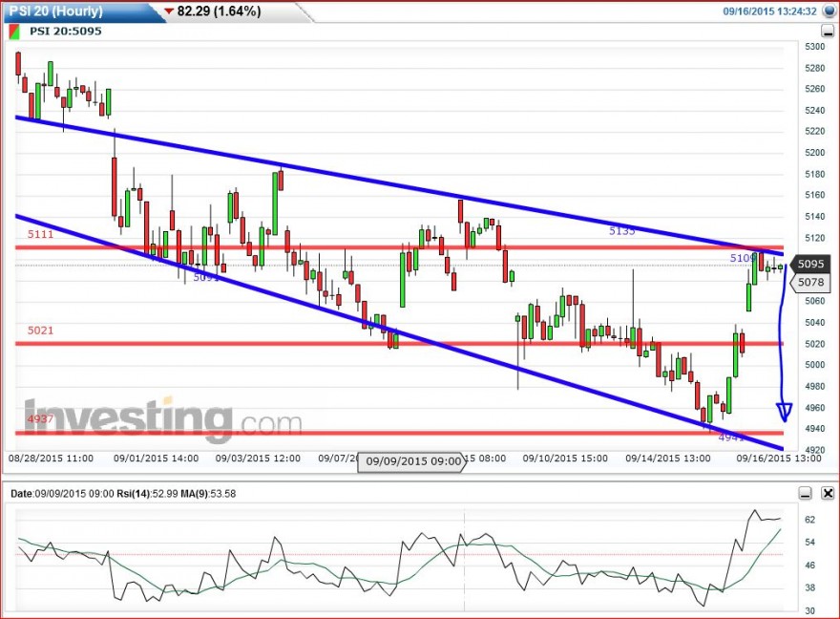Click the red/green legend icon beside PSI 20:5095
The height and width of the screenshot is (619, 840).
point(14,32)
